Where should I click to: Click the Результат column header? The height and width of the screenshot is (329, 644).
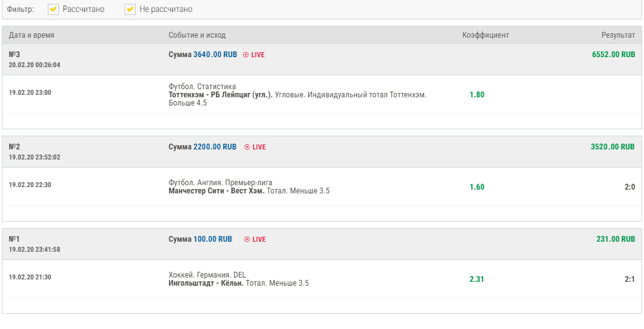[x=618, y=35]
